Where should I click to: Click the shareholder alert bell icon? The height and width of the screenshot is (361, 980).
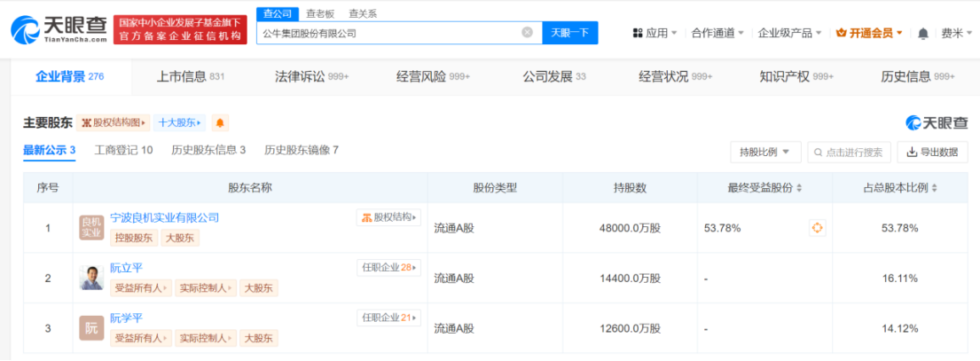click(x=220, y=123)
